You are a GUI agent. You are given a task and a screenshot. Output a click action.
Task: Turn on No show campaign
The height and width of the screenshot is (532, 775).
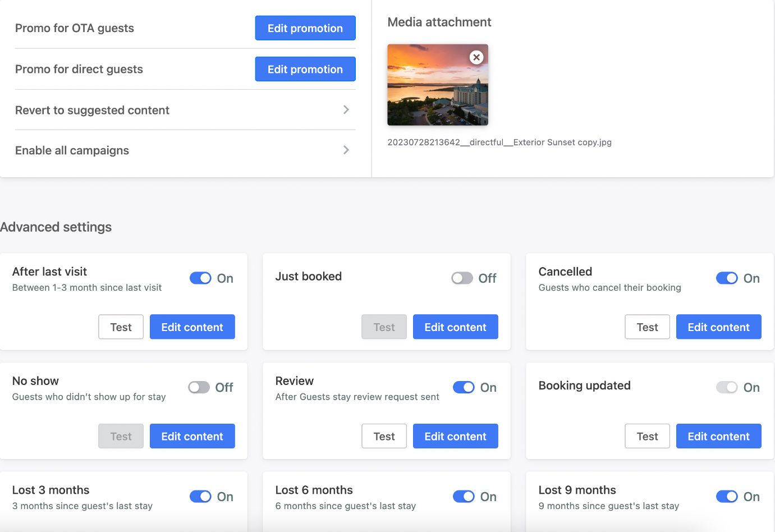coord(199,387)
